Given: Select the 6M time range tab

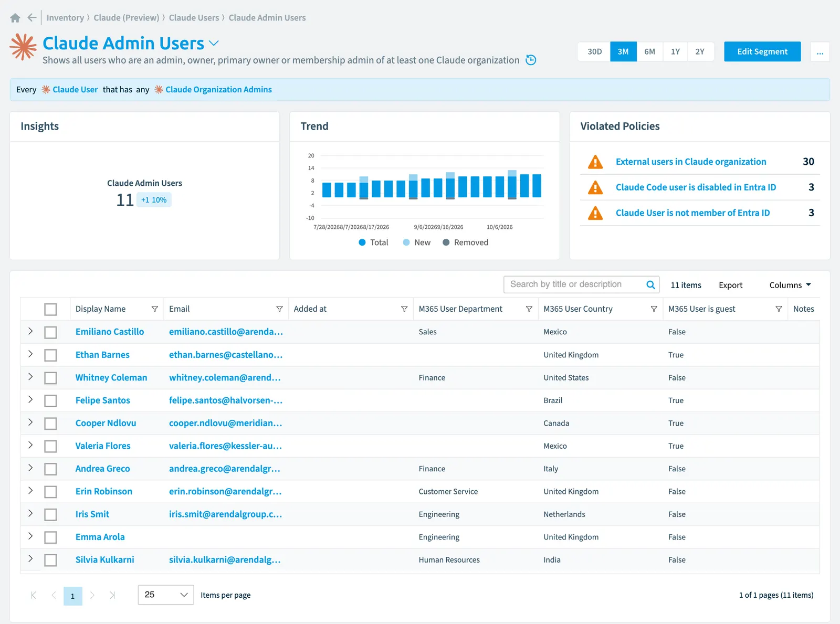Looking at the screenshot, I should pyautogui.click(x=649, y=51).
